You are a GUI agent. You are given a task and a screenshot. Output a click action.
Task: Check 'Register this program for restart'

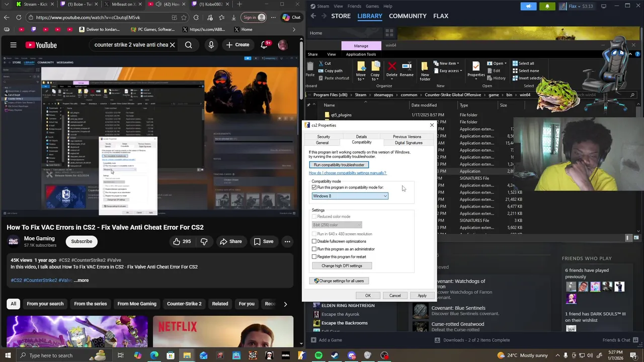click(314, 256)
